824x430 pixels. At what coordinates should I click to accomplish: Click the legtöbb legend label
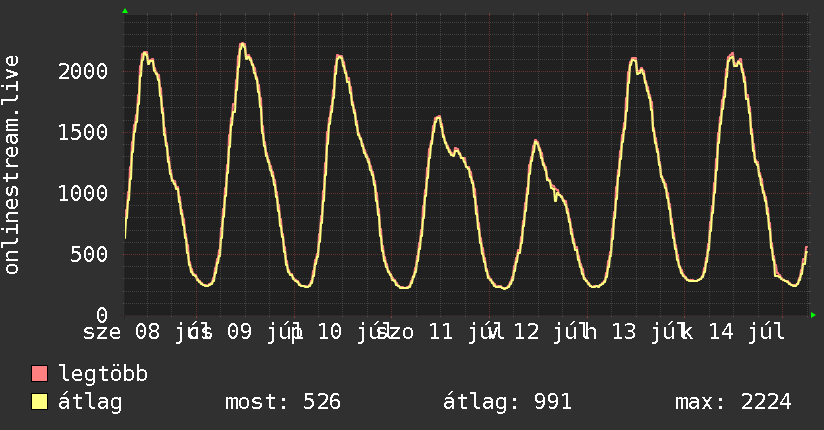point(103,373)
